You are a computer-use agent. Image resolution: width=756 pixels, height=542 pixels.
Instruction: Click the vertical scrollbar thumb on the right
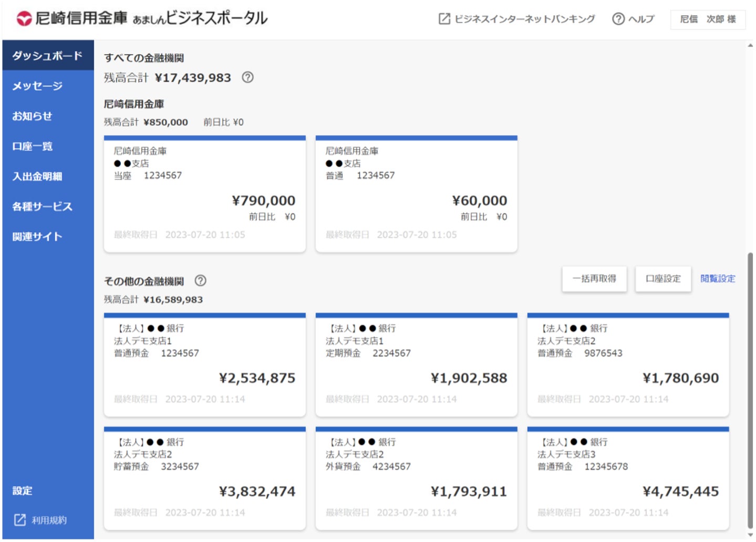click(x=750, y=389)
